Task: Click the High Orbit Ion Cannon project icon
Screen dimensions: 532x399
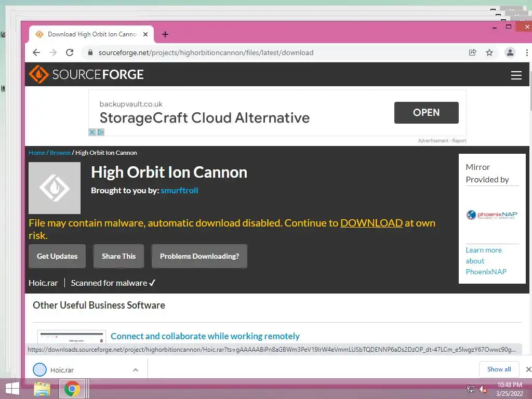Action: (x=55, y=188)
